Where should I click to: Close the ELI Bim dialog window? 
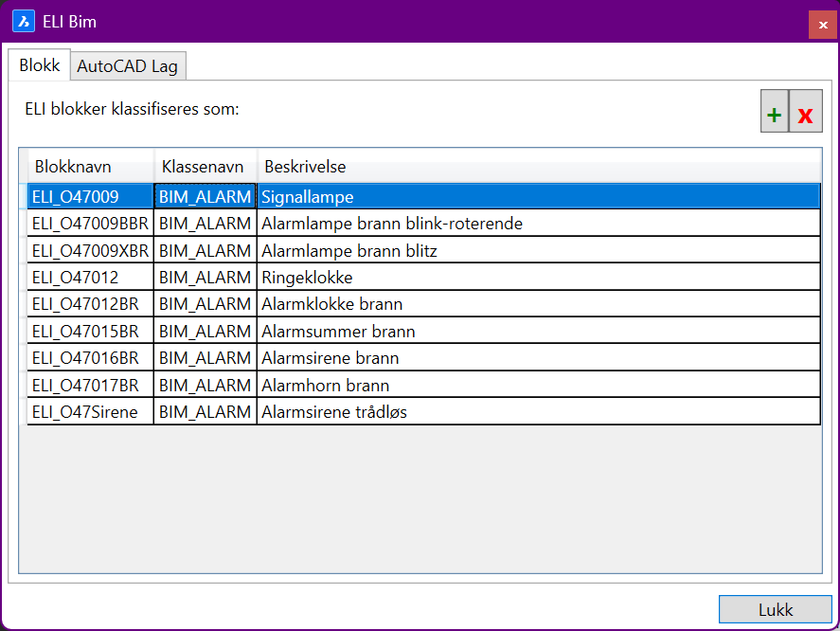[x=822, y=25]
